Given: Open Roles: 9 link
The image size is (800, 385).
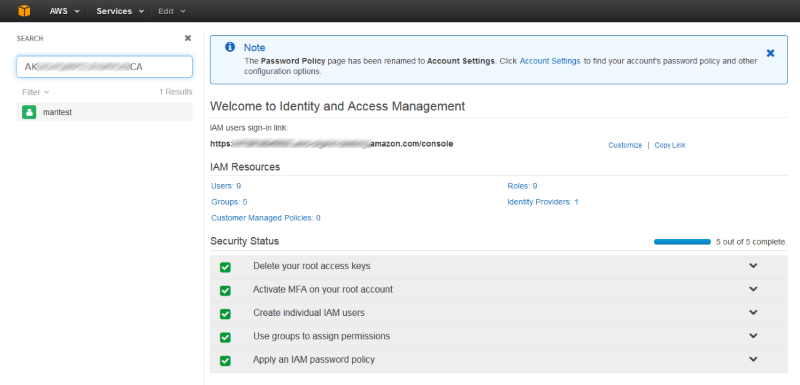Looking at the screenshot, I should tap(522, 186).
